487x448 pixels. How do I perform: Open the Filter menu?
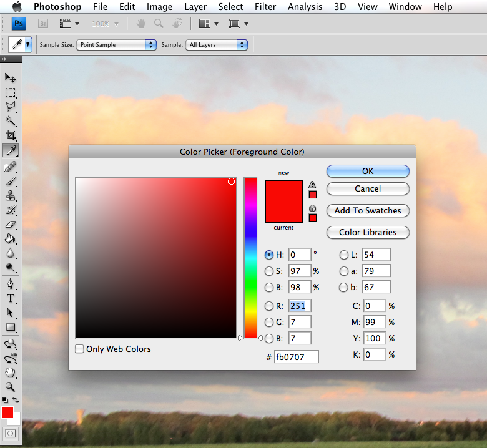coord(265,7)
